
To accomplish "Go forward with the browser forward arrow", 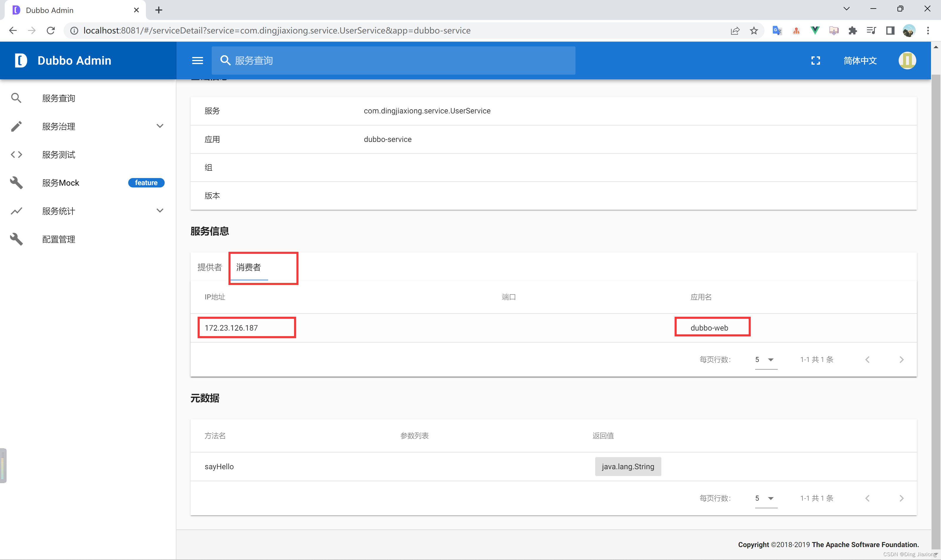I will click(x=32, y=31).
